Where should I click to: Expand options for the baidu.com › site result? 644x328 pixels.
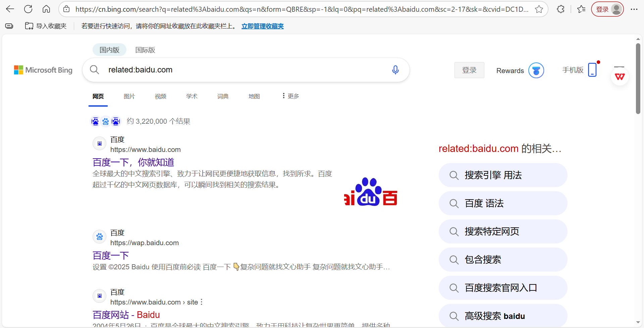click(201, 302)
